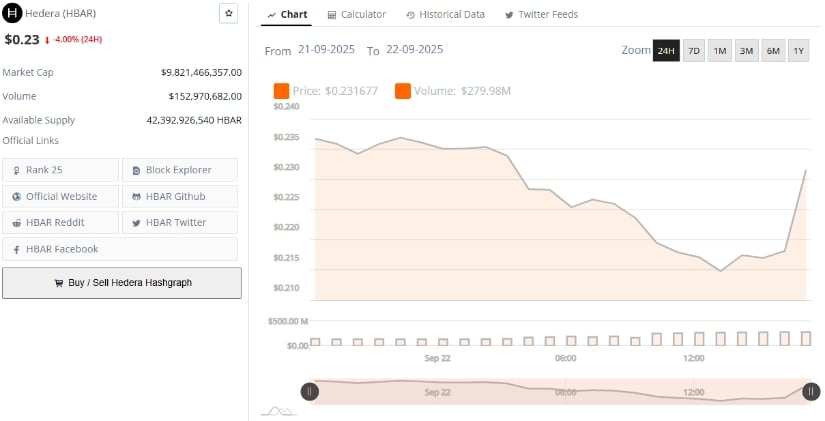This screenshot has height=421, width=825.
Task: Open the HBAR Github link
Action: point(180,196)
